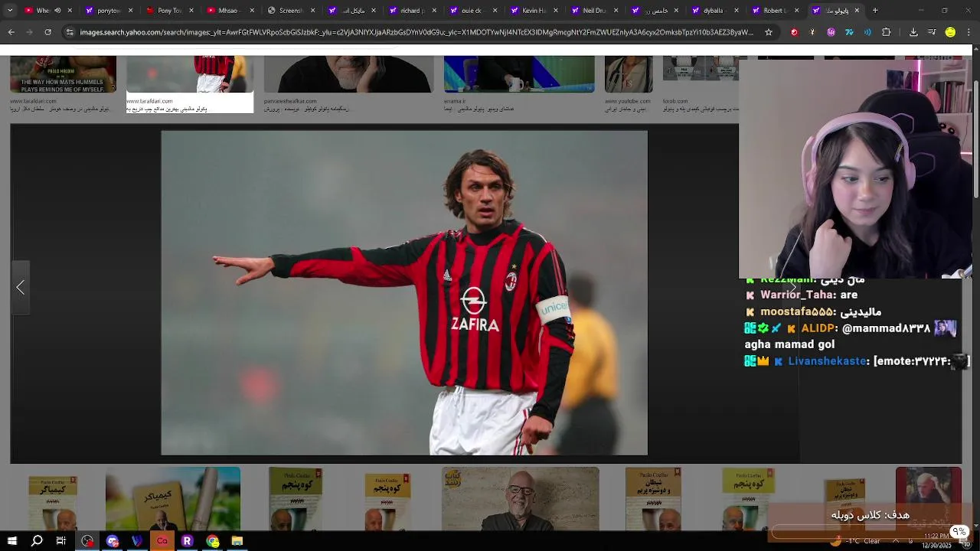Switch to the Neil Dru Yahoo tab

click(594, 11)
